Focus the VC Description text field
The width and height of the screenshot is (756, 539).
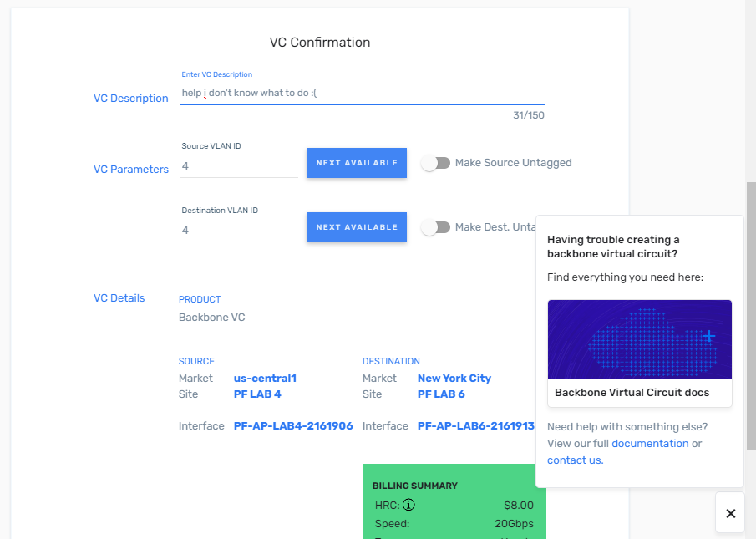click(362, 93)
